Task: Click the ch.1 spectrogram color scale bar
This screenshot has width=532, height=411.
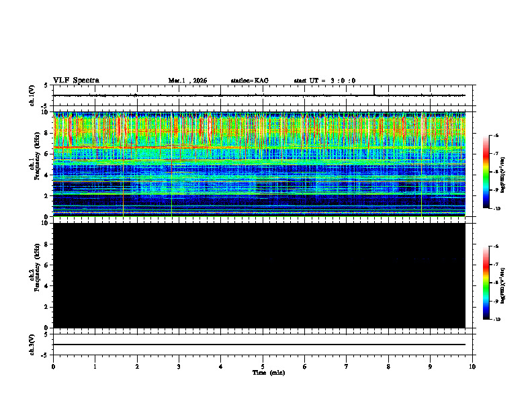Action: point(486,172)
